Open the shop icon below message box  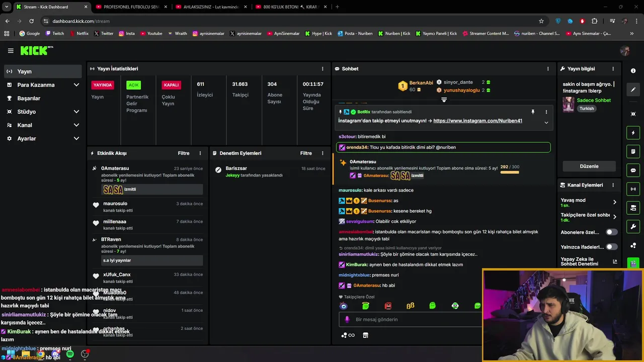pyautogui.click(x=365, y=335)
